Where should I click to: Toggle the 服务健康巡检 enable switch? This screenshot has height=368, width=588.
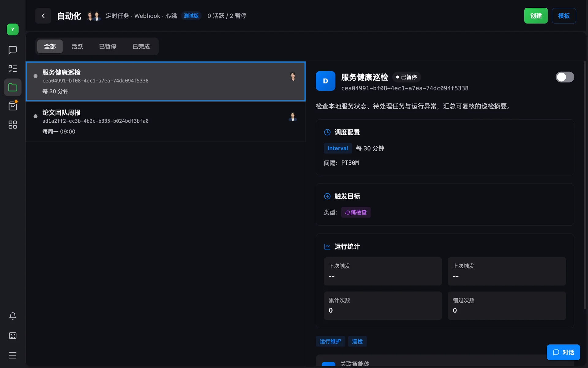pos(565,77)
